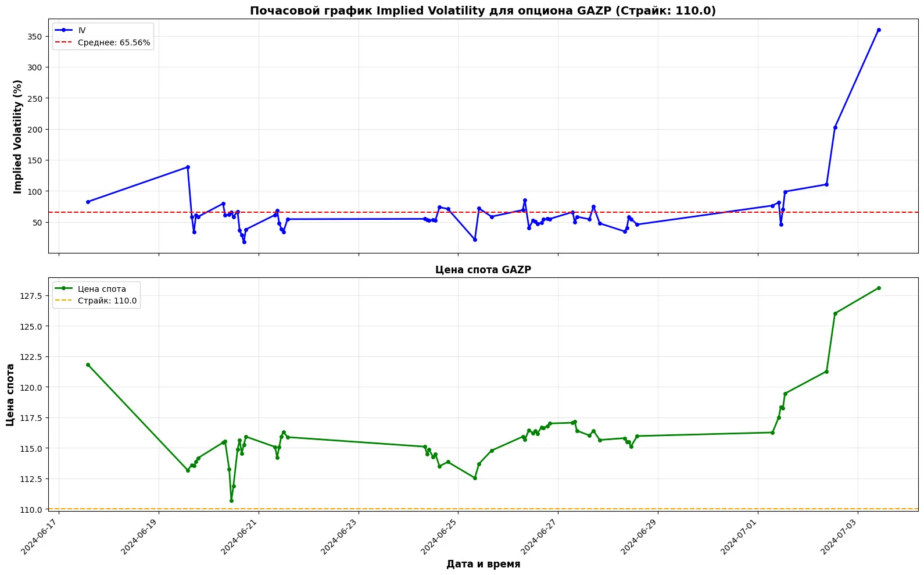Viewport: 924px width, 575px height.
Task: Click the "120.0" tick on the spot price axis
Action: tap(32, 387)
